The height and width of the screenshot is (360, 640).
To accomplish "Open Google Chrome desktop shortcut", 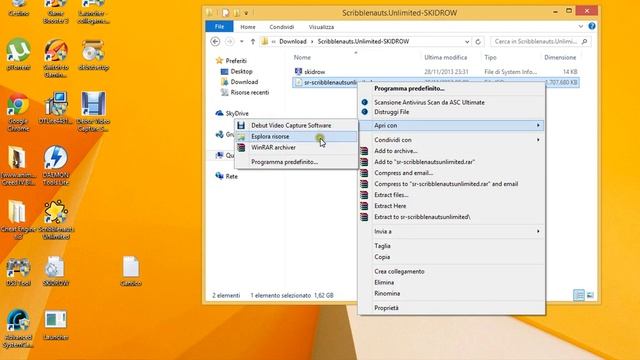I will coord(18,112).
